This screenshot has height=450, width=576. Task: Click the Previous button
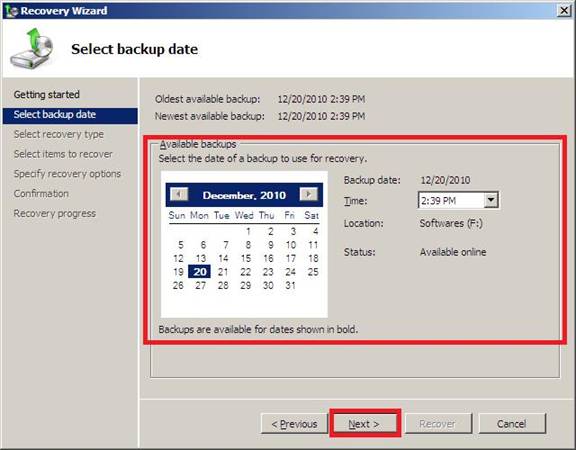pos(294,424)
